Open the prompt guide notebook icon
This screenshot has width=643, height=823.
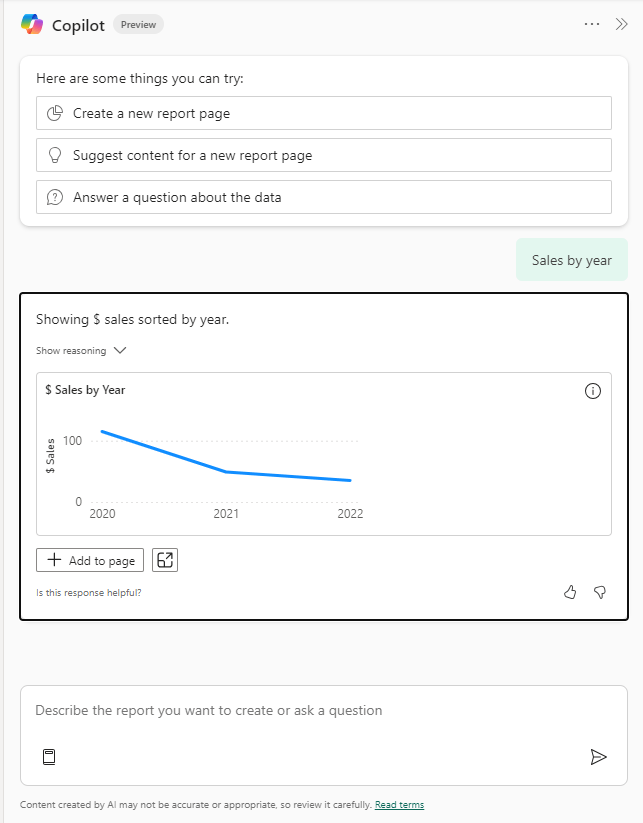tap(49, 757)
